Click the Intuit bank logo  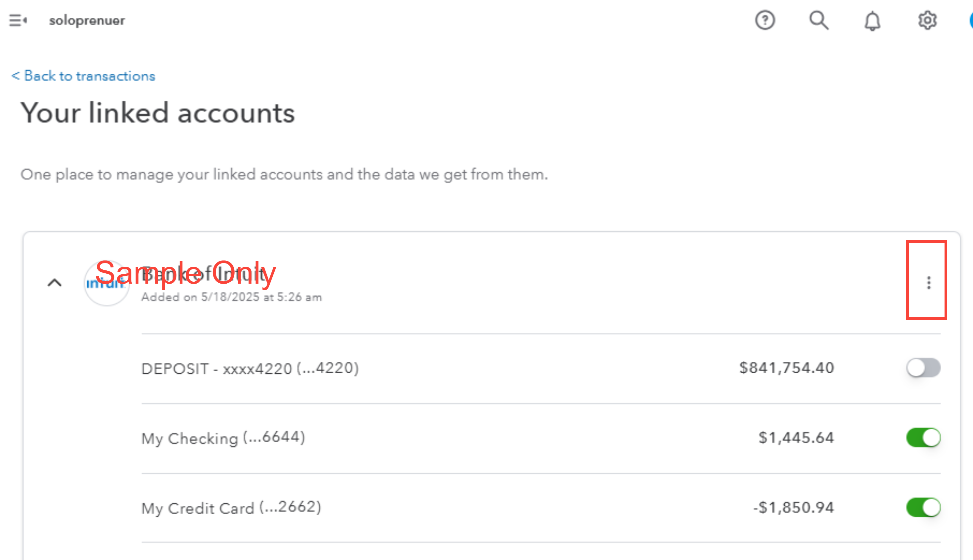coord(107,283)
